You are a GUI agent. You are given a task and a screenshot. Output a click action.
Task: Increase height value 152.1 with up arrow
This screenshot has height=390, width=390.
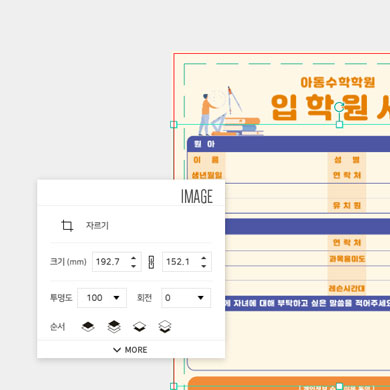(x=203, y=258)
